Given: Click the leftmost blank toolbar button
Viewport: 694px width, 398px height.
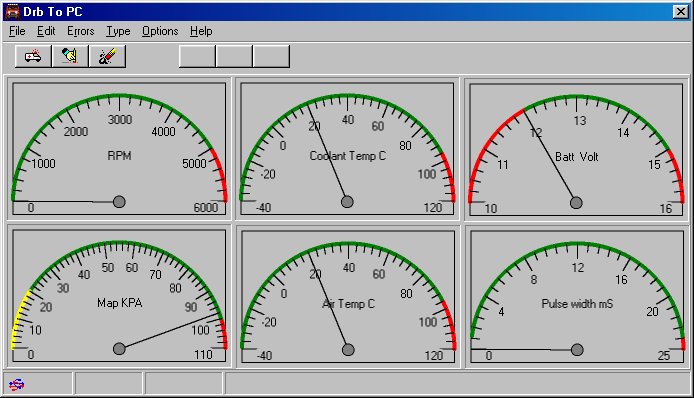Looking at the screenshot, I should 197,56.
